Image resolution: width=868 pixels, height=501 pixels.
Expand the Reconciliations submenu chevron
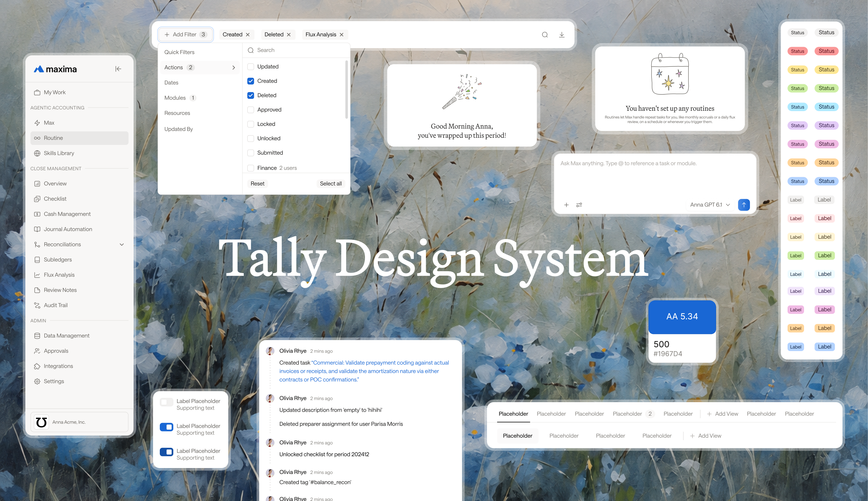click(x=121, y=244)
